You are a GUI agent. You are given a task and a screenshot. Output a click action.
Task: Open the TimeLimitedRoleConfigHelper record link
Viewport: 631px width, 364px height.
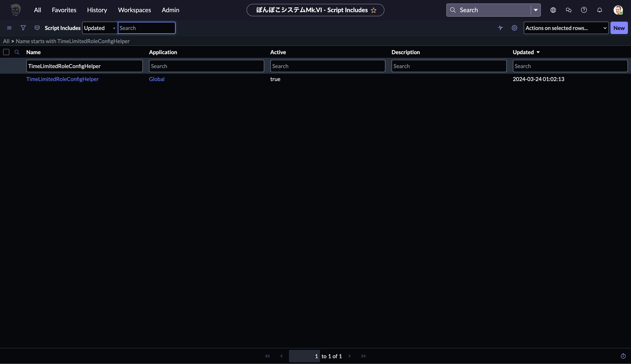pos(62,79)
